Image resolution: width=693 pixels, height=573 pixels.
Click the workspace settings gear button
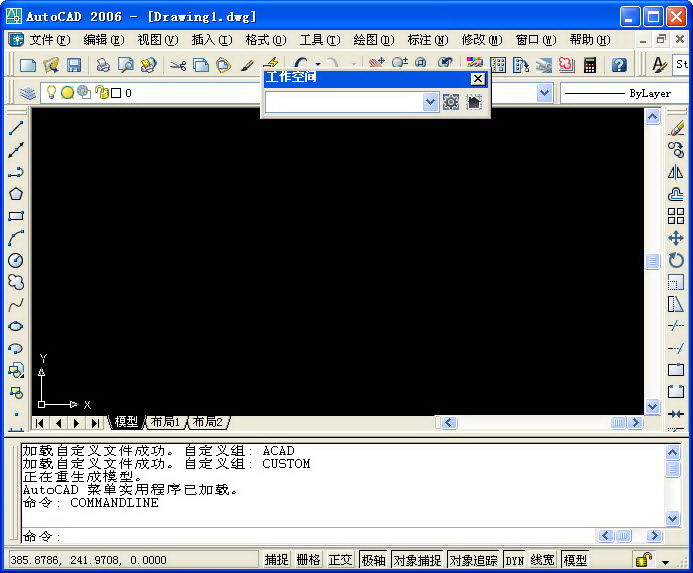(x=451, y=103)
